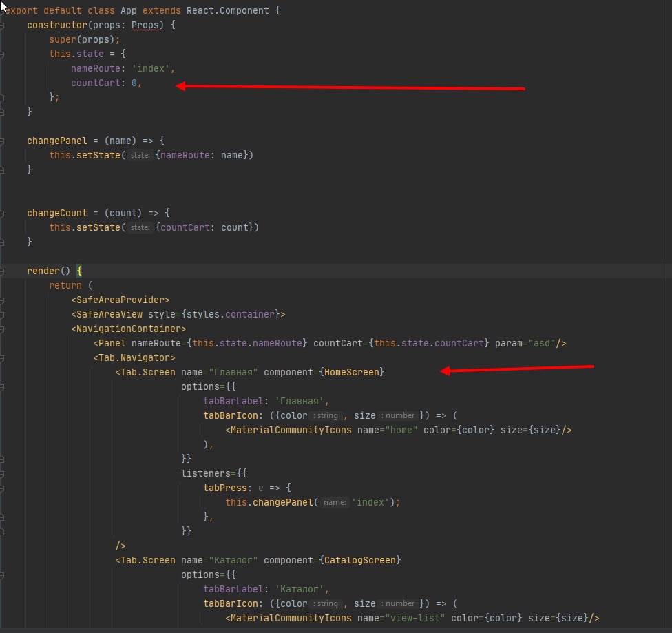Click the highlighted yellow brace after render()
Screen dimensions: 672x633
(x=79, y=271)
